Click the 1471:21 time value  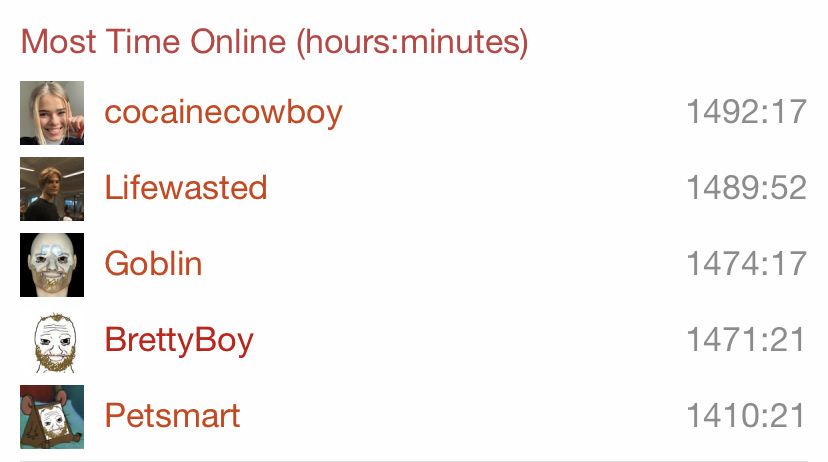(x=746, y=341)
